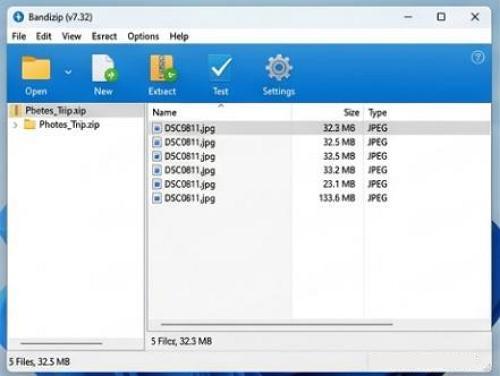The image size is (500, 376).
Task: Click the Test checkmark toolbar icon
Action: click(x=220, y=68)
